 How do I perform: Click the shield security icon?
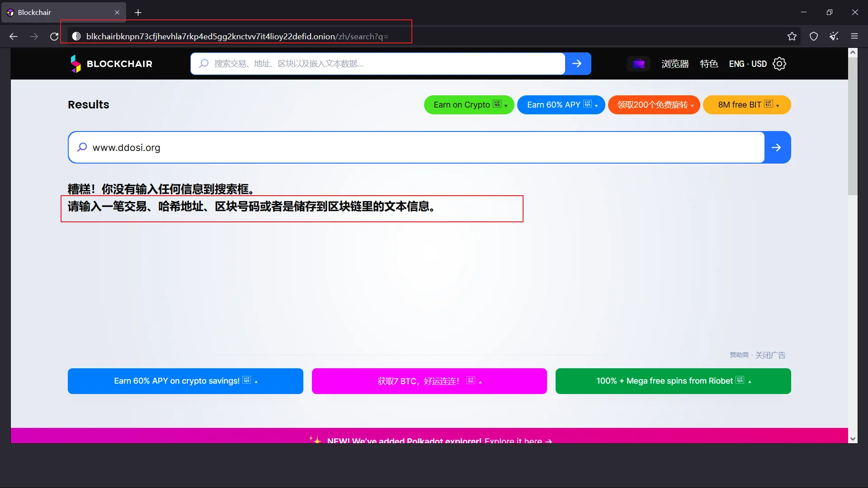tap(813, 36)
